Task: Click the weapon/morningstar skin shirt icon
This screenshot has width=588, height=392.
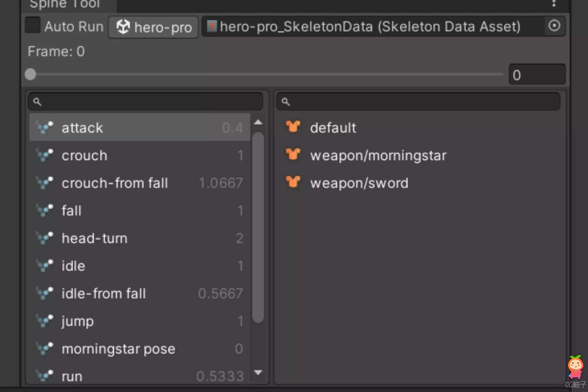Action: coord(293,154)
